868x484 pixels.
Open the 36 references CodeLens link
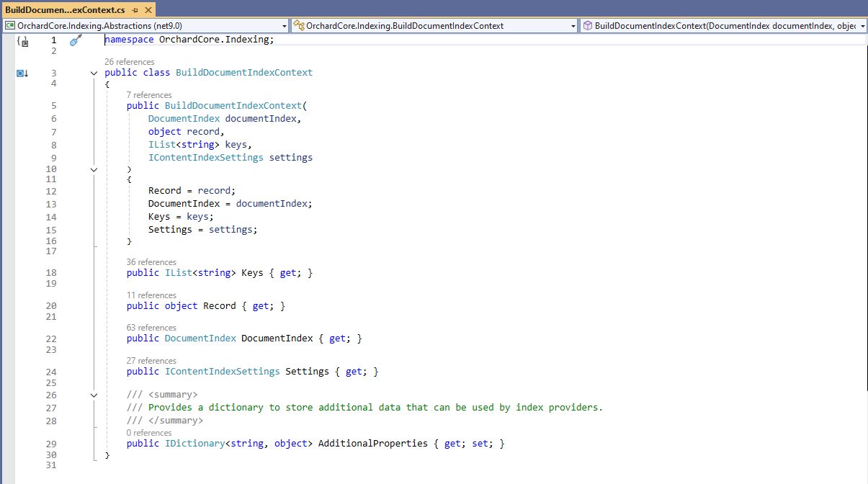[151, 262]
